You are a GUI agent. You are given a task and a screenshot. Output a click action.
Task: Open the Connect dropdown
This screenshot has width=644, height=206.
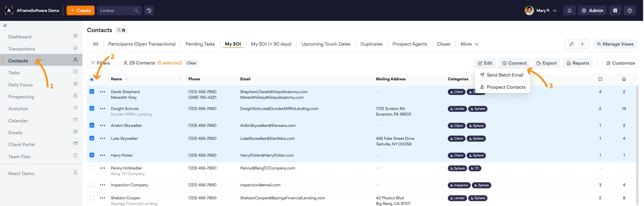coord(514,63)
